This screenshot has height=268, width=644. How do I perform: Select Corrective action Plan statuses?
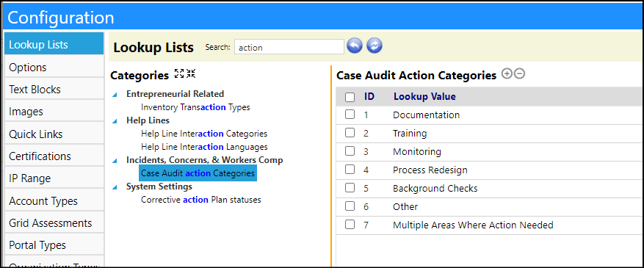[x=201, y=200]
